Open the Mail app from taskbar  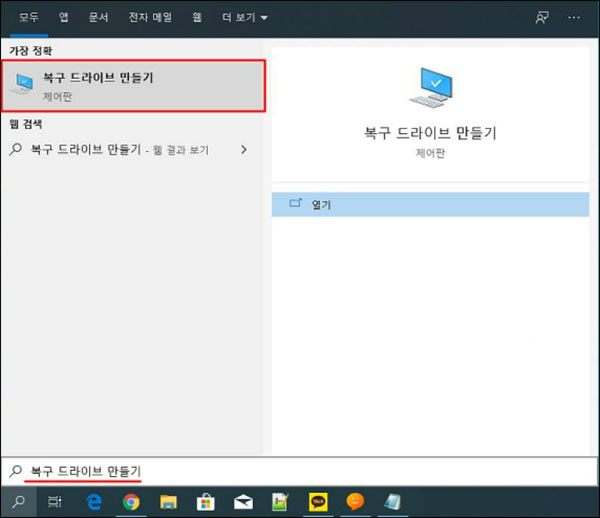[243, 502]
